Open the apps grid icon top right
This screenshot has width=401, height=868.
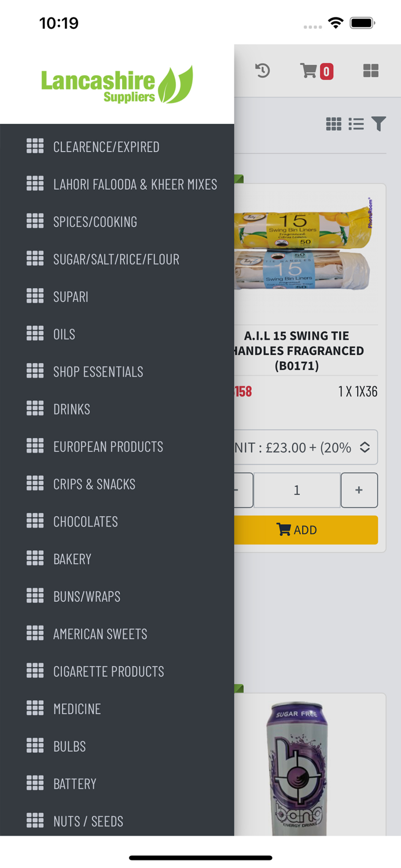click(370, 71)
